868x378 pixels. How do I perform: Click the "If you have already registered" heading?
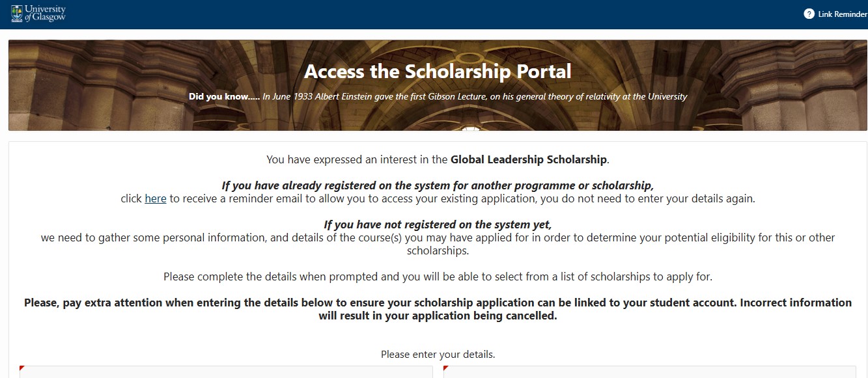[x=438, y=186]
